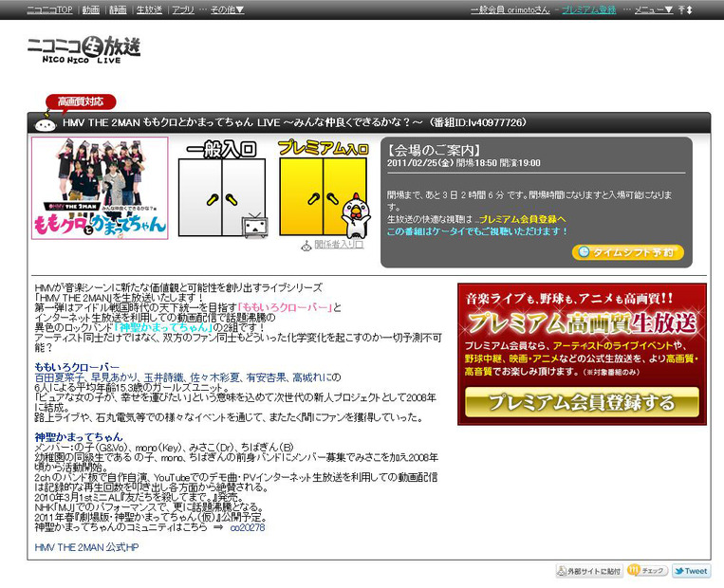This screenshot has height=588, width=724.
Task: Go to 動画 in the top navigation
Action: pos(91,9)
